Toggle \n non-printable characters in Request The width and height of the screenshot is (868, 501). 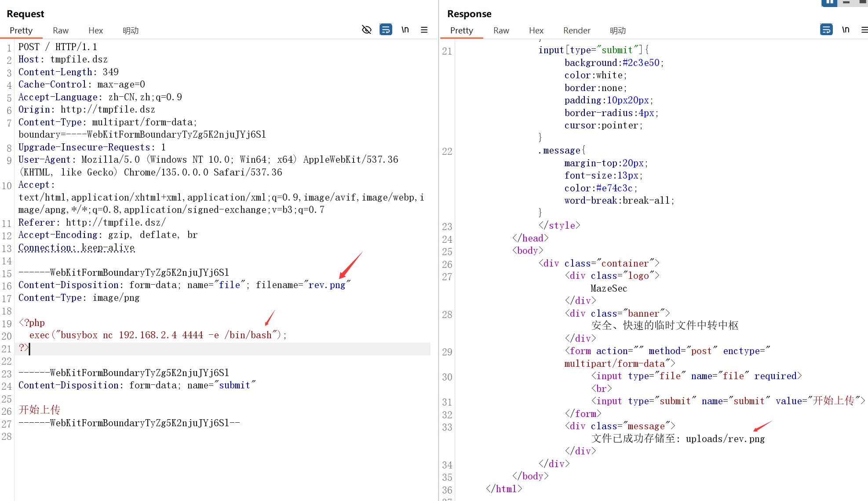(x=405, y=30)
